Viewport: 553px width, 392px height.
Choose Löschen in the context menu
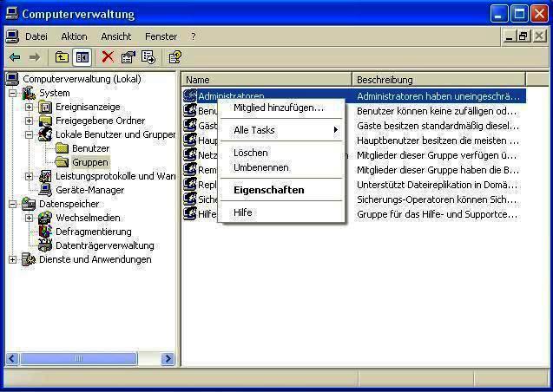tap(281, 153)
